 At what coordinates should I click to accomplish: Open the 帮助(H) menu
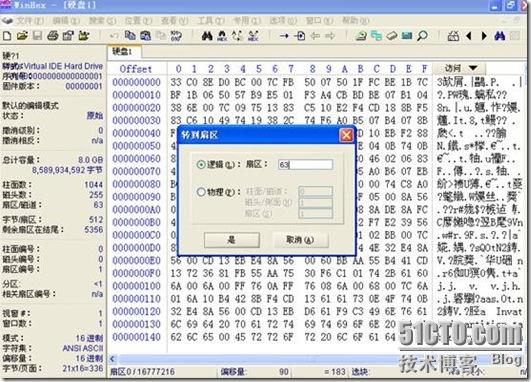[x=355, y=21]
